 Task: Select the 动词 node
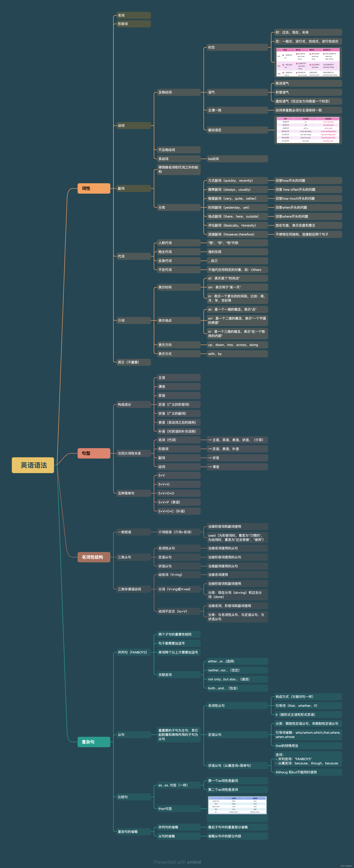[134, 126]
